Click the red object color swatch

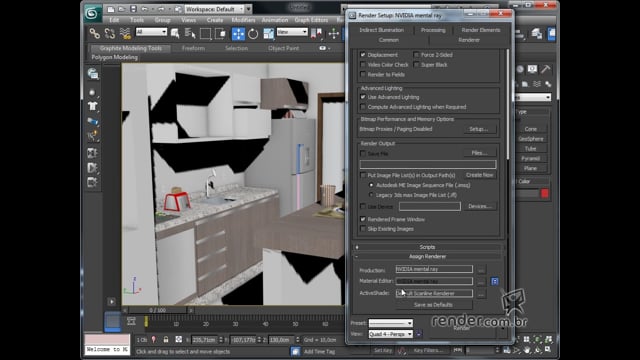544,193
